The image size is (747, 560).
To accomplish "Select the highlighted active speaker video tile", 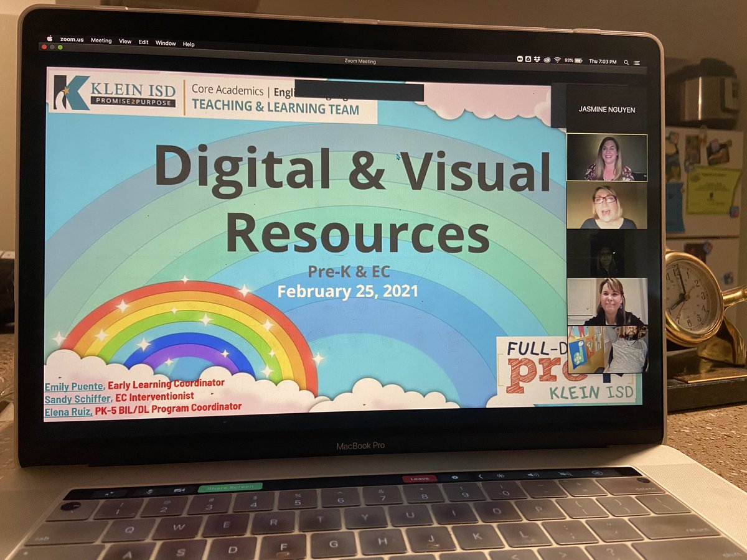I will click(607, 157).
